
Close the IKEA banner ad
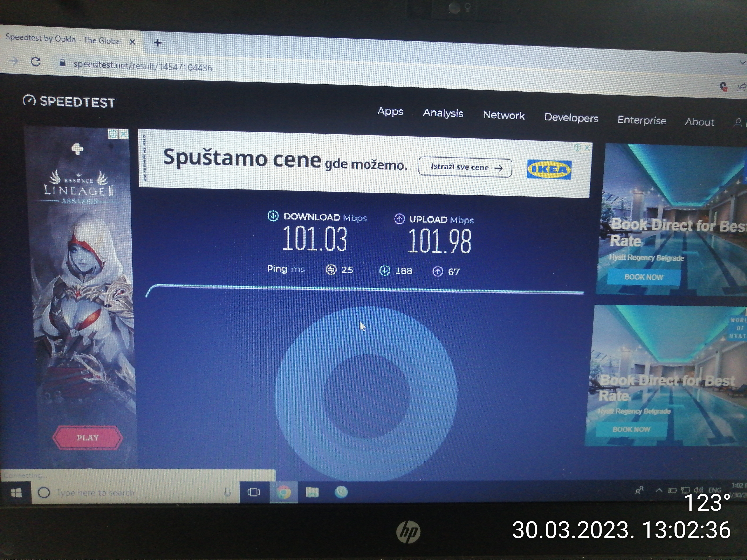587,148
